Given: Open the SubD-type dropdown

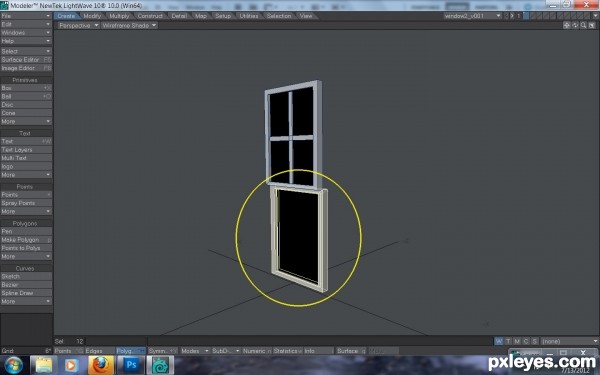Looking at the screenshot, I should 225,351.
